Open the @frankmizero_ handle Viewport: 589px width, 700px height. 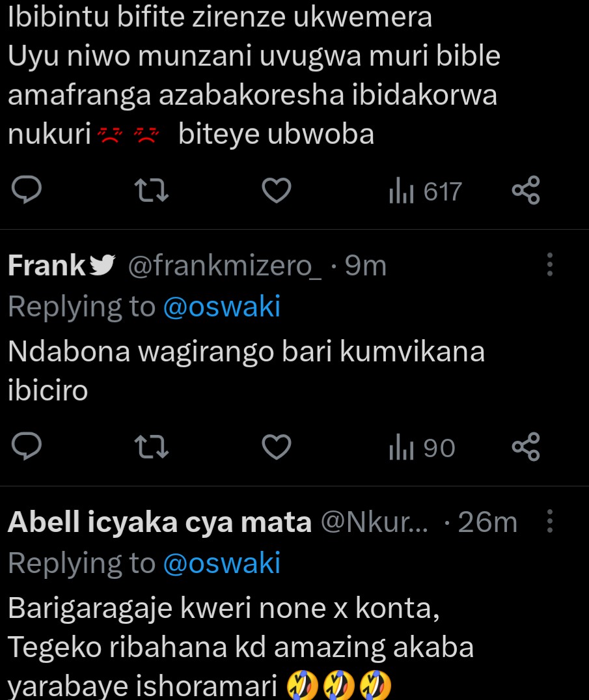(x=225, y=266)
